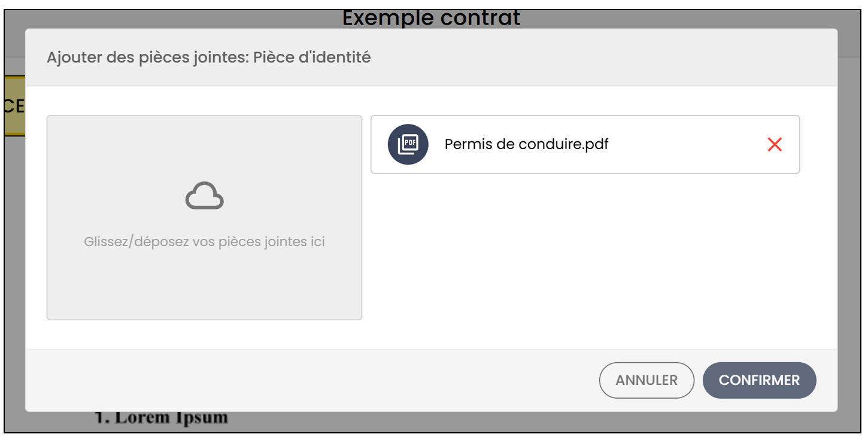
Task: Open file picker via gray drop zone box
Action: (205, 218)
